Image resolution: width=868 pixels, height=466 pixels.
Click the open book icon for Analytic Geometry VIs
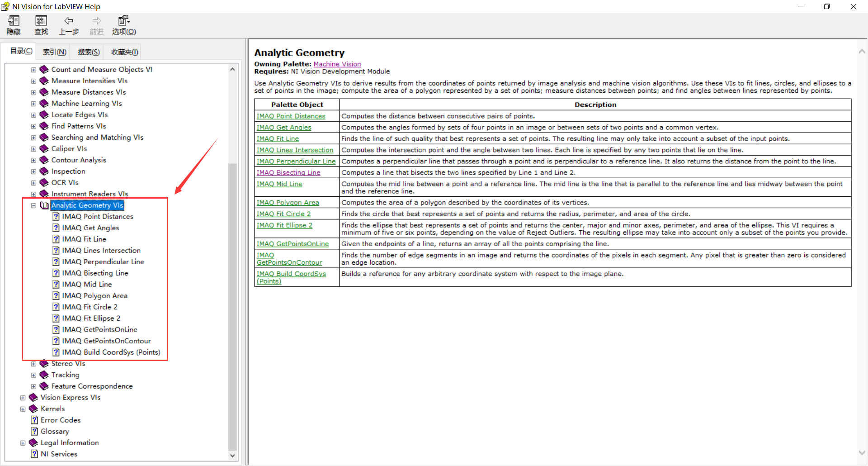tap(44, 205)
